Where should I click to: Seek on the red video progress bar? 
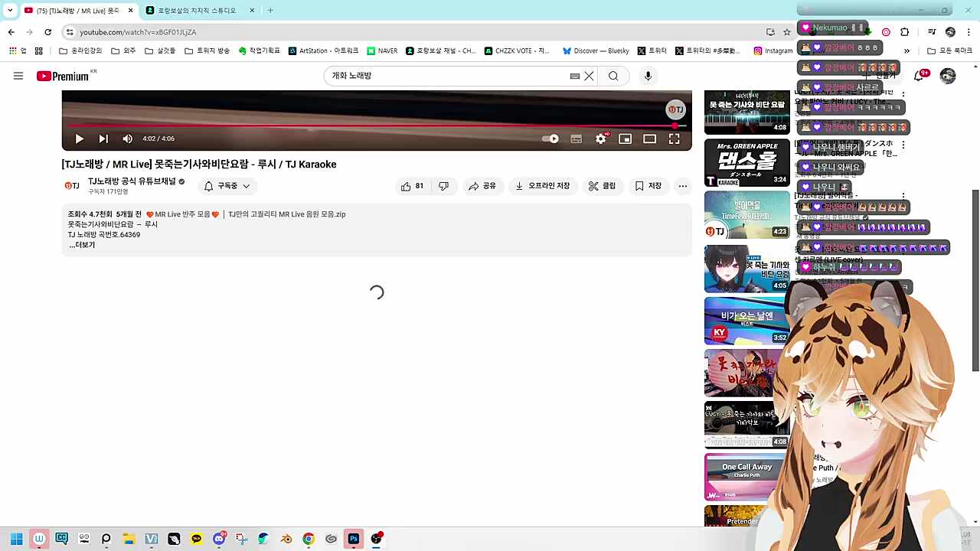coord(376,126)
